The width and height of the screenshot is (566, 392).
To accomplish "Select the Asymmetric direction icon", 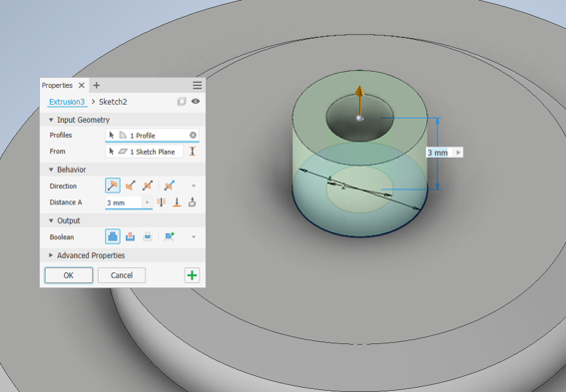I will coord(170,186).
